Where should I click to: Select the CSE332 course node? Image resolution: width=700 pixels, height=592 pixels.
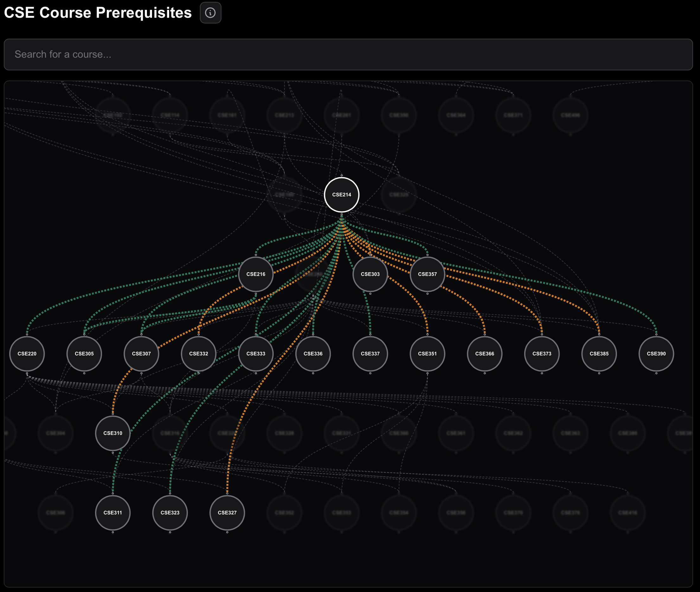[x=199, y=354]
